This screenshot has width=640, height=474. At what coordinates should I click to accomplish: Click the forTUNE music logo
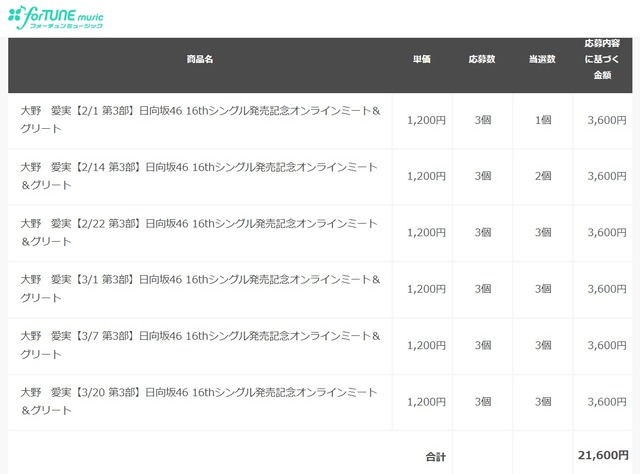[60, 18]
